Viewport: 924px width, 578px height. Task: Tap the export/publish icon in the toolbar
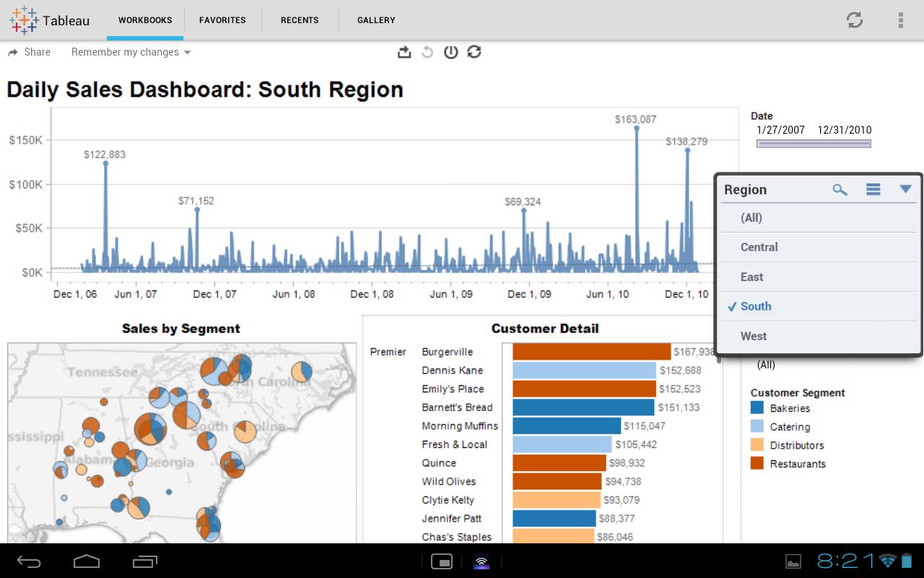pos(404,51)
